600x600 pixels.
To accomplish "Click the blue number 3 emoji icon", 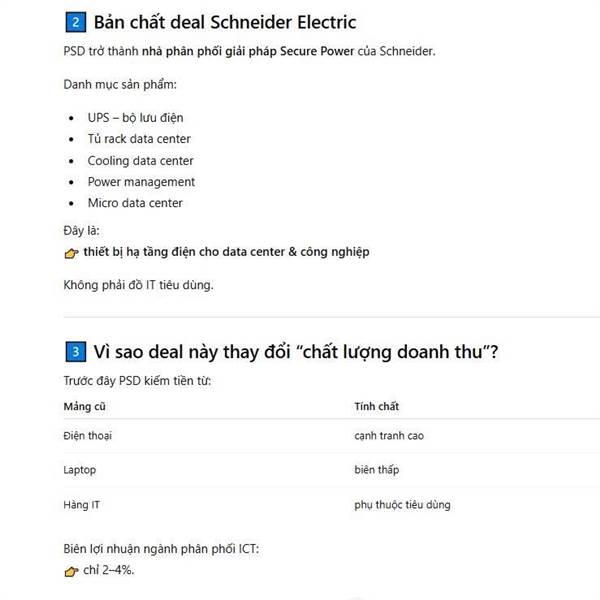I will [x=74, y=352].
